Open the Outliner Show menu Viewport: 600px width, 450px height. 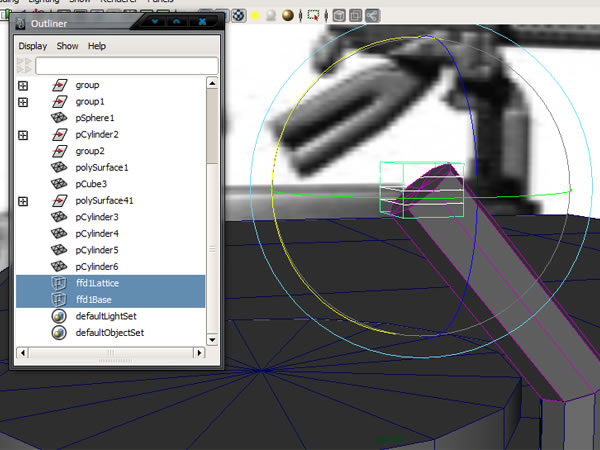(x=67, y=46)
